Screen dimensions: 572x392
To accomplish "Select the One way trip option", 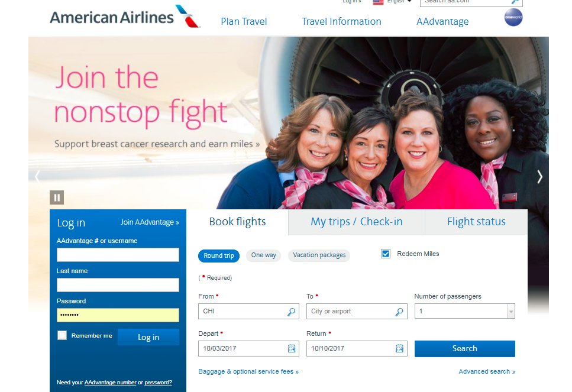I will point(263,255).
